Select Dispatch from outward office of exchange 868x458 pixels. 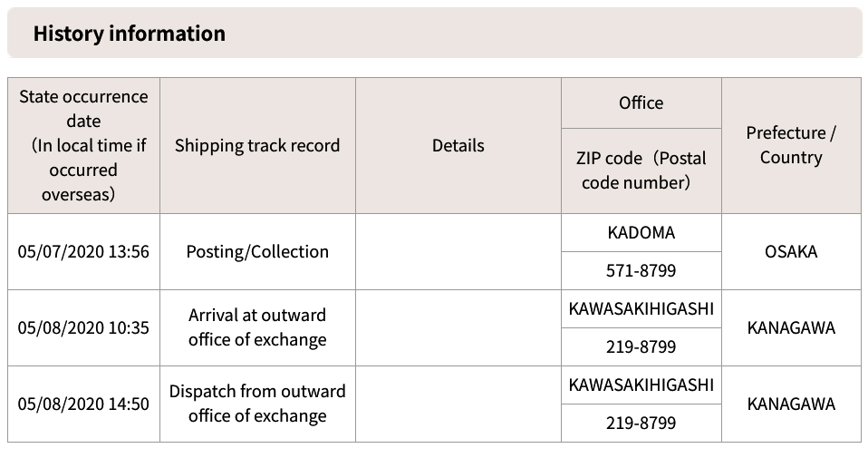(x=257, y=404)
